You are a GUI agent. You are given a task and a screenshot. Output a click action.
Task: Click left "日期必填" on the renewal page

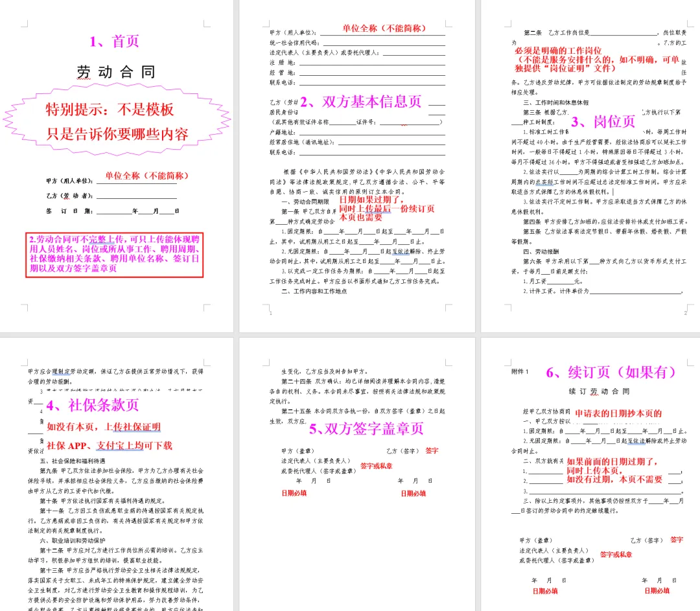545,591
